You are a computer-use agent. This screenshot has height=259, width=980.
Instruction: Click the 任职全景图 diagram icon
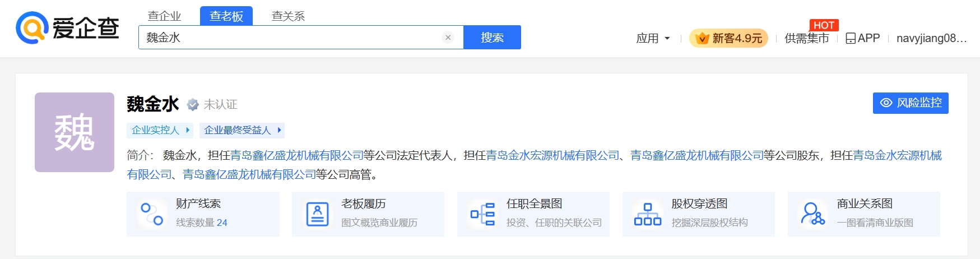point(482,214)
